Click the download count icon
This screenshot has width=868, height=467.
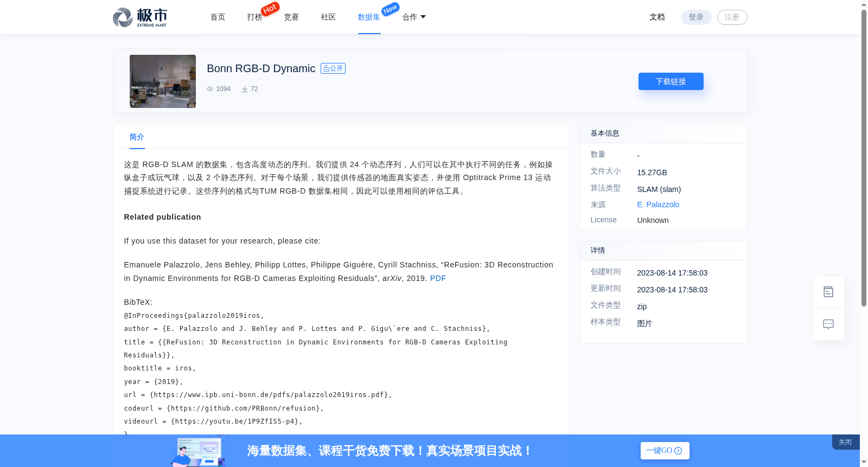coord(245,89)
